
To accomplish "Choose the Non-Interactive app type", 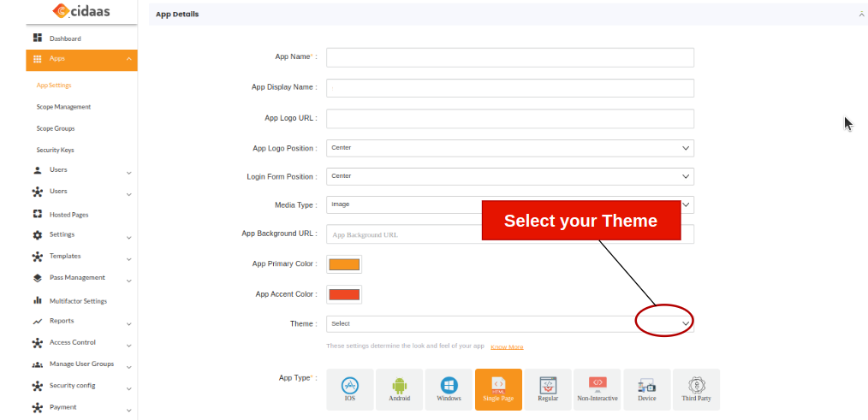I will (597, 389).
